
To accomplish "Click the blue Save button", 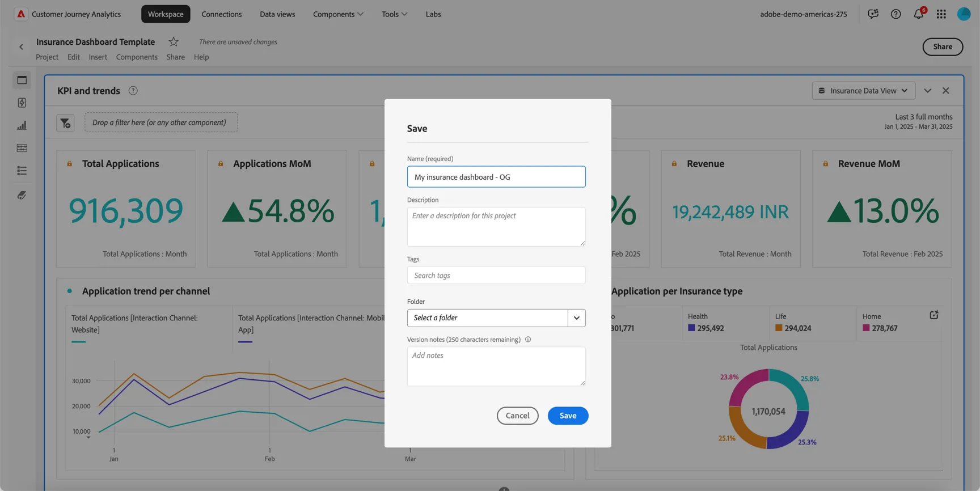I will coord(568,416).
